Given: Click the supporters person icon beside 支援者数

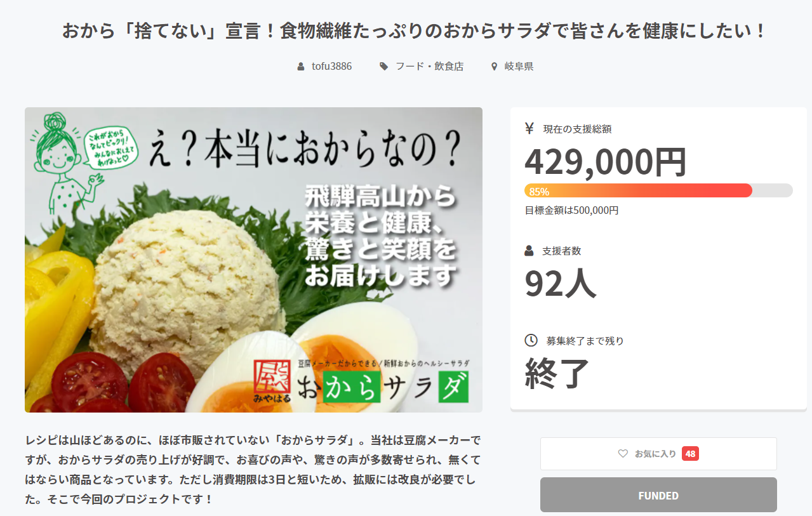Looking at the screenshot, I should (529, 251).
